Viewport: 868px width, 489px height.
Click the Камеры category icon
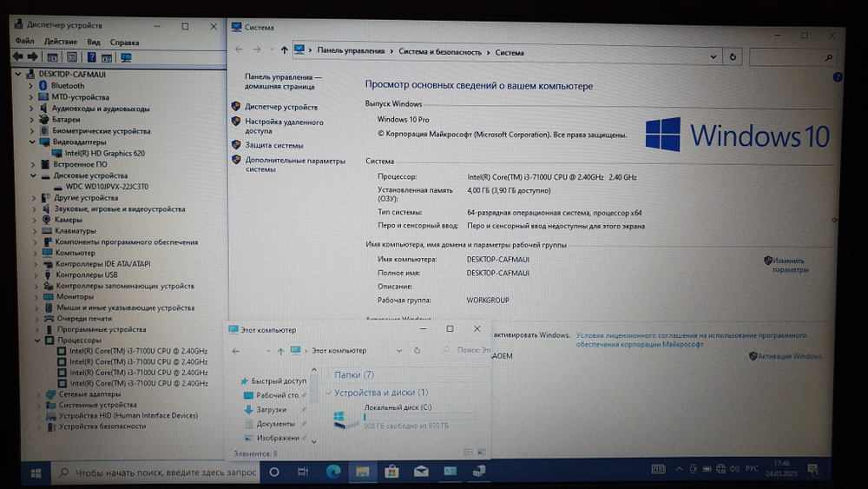tap(47, 219)
